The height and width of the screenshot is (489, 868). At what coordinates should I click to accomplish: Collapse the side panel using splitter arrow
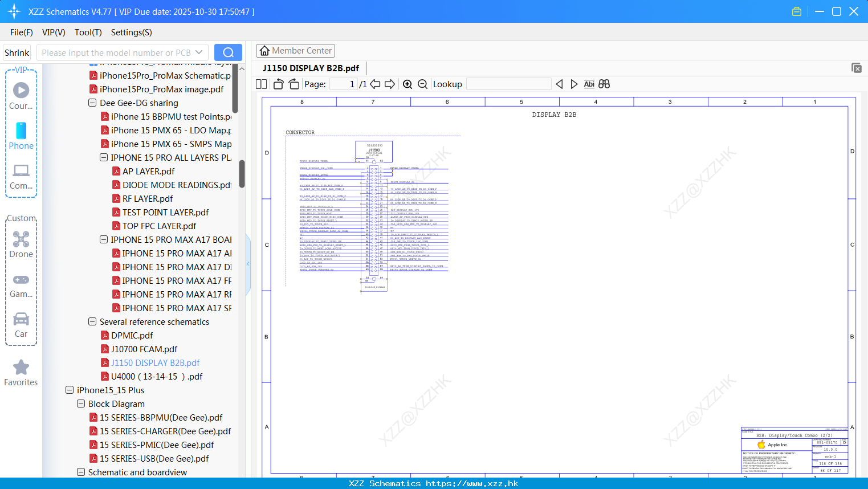pyautogui.click(x=248, y=263)
